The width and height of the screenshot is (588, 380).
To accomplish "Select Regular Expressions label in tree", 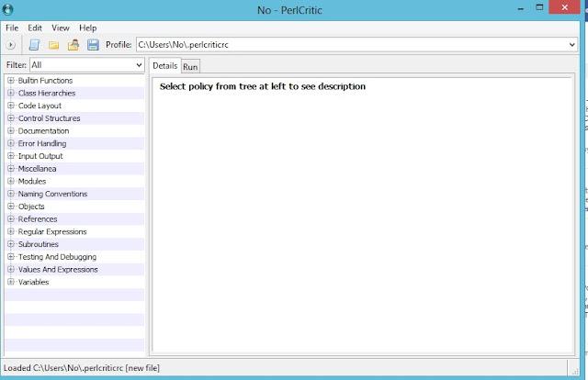I will click(x=52, y=231).
